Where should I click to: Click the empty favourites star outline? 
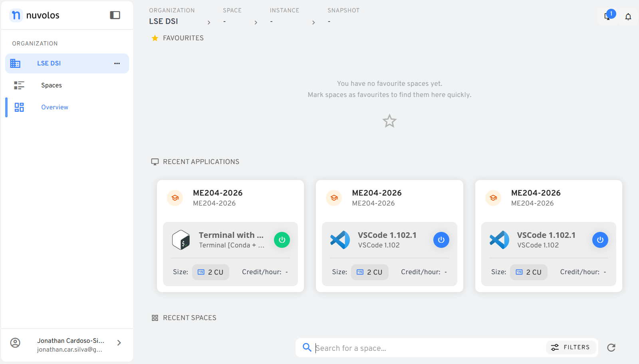(389, 121)
